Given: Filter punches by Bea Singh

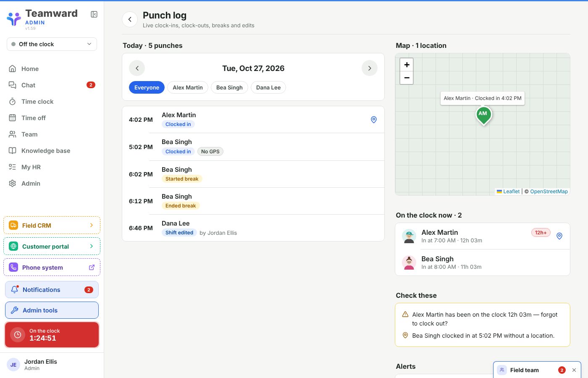Looking at the screenshot, I should pyautogui.click(x=229, y=87).
